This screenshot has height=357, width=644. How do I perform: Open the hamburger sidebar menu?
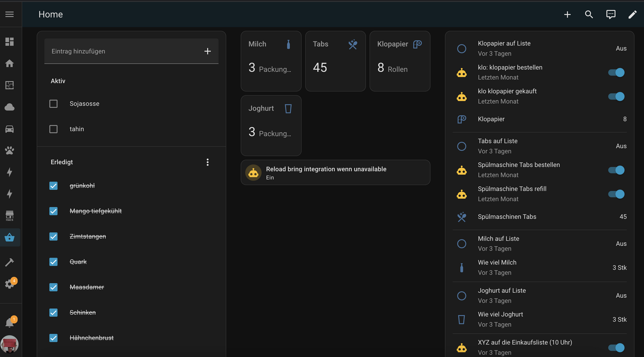point(10,14)
